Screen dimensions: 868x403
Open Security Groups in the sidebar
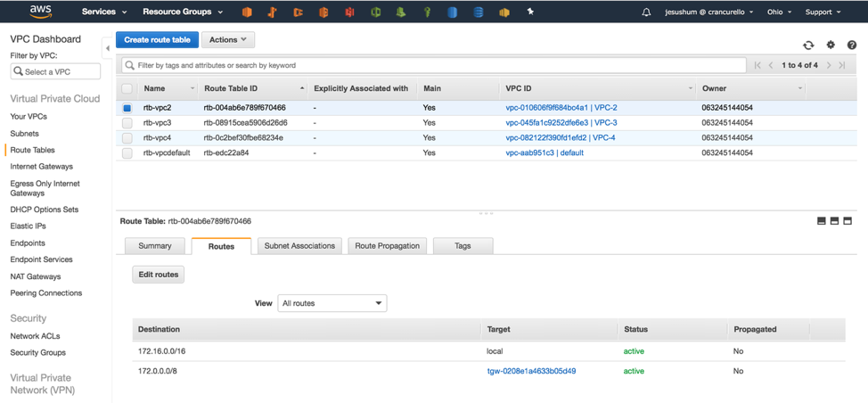tap(37, 353)
